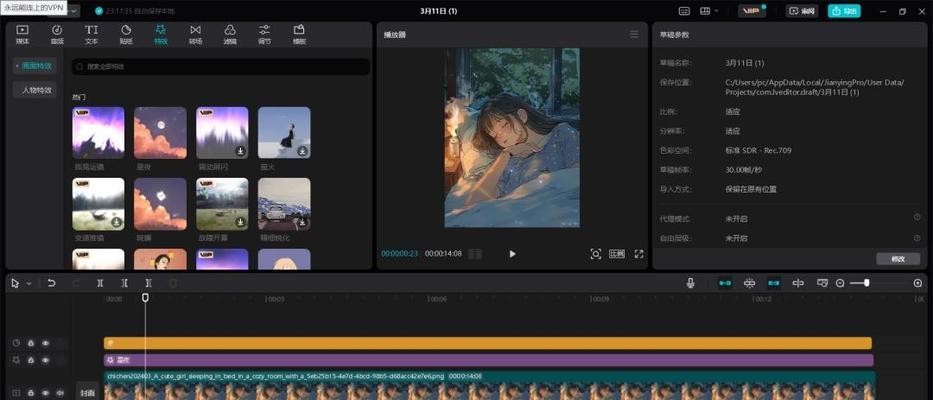Lock the main video track

(30, 393)
